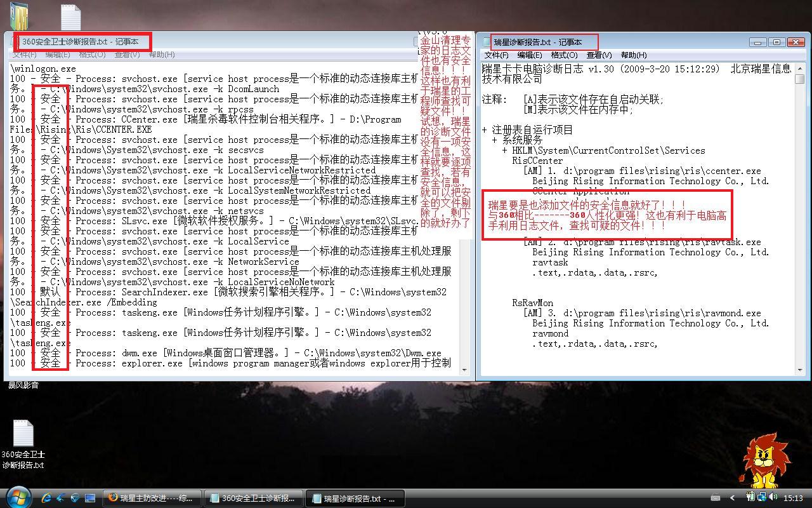Click the ravtask.exe path line
The height and width of the screenshot is (508, 812).
coord(642,242)
